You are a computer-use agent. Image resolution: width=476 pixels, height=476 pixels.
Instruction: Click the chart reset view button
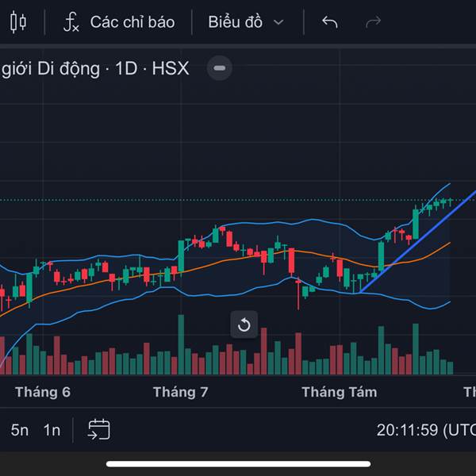pos(244,324)
